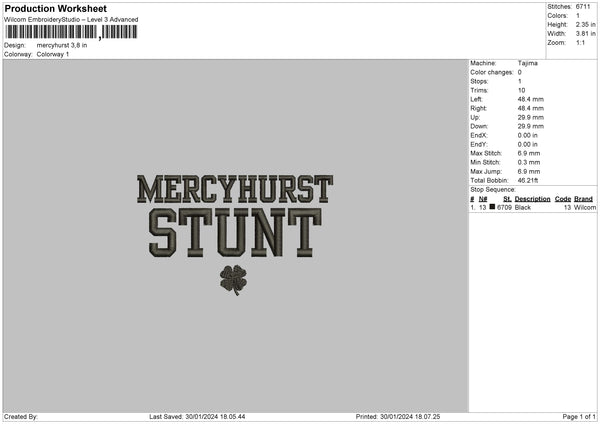The width and height of the screenshot is (600, 424).
Task: Click the Height value 2.35 in
Action: point(586,24)
